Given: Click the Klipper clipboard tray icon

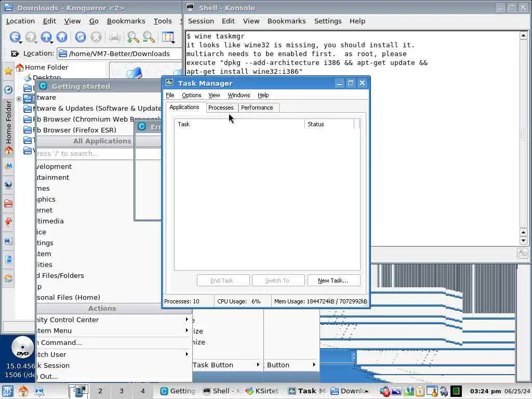Looking at the screenshot, I should point(420,391).
